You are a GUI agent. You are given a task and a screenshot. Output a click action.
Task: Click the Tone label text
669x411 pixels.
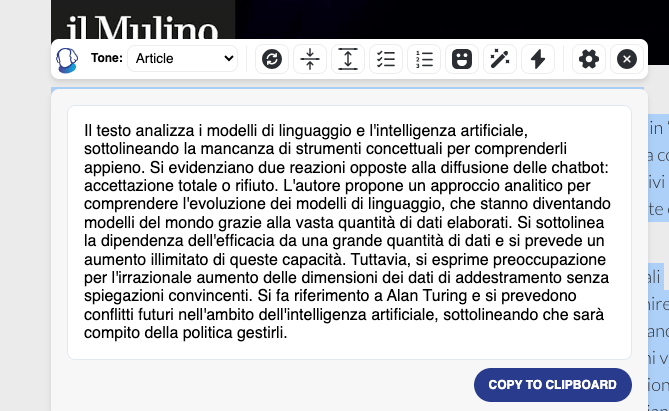tap(106, 59)
